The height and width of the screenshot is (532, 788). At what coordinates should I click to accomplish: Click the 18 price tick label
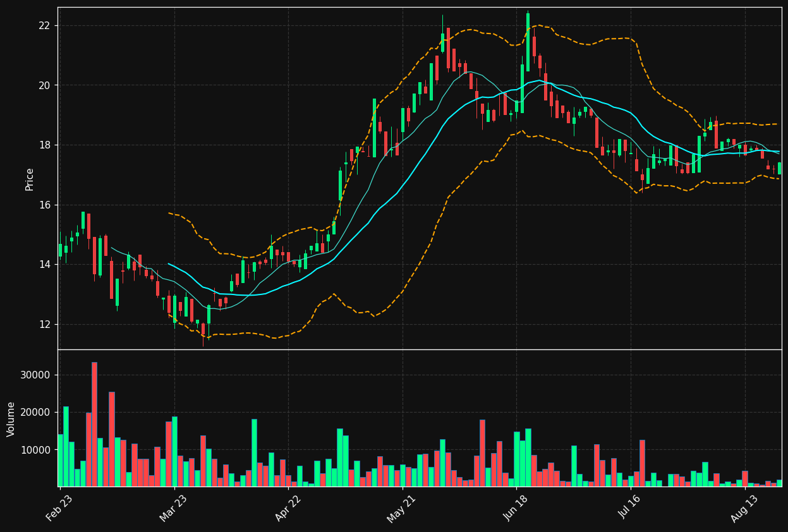[45, 145]
